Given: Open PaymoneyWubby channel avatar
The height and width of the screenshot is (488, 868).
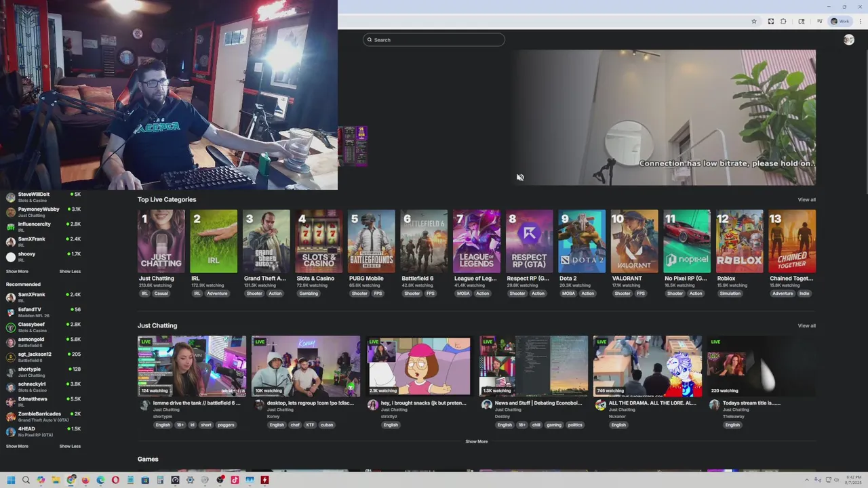Looking at the screenshot, I should coord(10,212).
